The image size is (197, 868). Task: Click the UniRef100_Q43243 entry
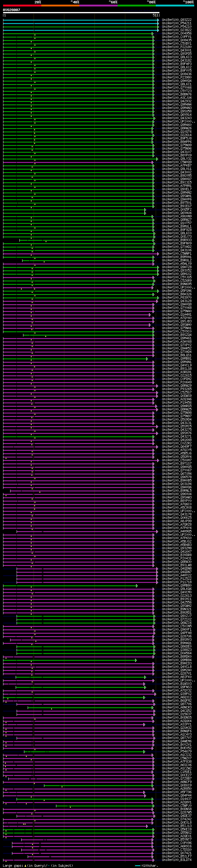point(177,118)
